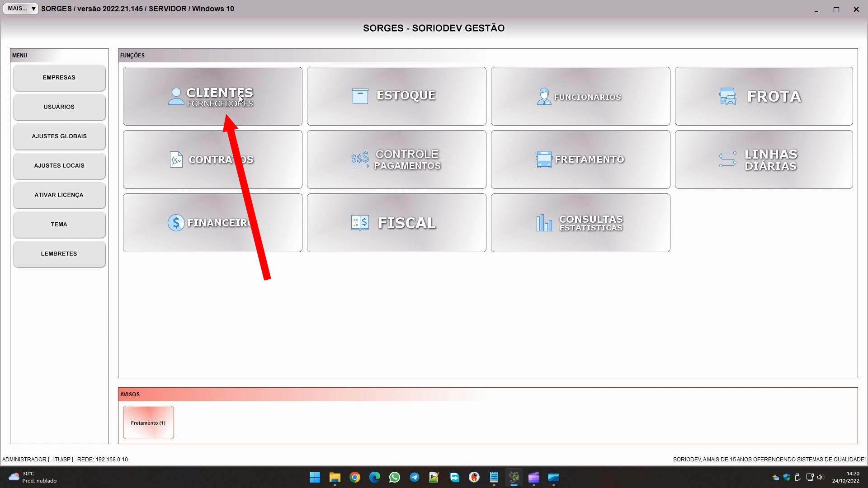
Task: Click the volume speaker tray icon
Action: pos(821,477)
